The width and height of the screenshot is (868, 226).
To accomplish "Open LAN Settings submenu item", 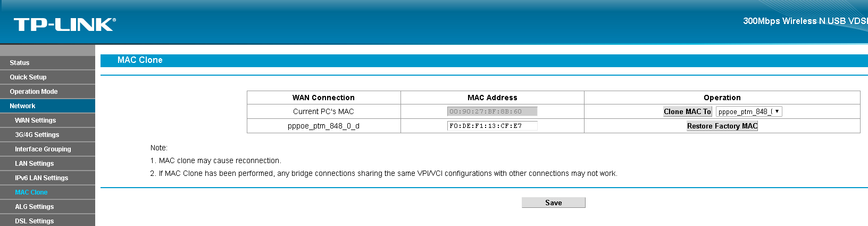I will [x=34, y=164].
